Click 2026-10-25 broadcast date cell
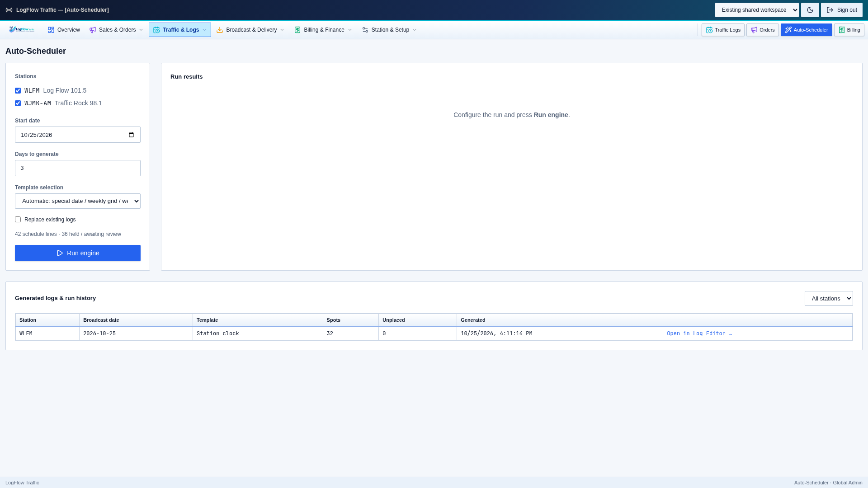Viewport: 868px width, 488px height. [136, 333]
